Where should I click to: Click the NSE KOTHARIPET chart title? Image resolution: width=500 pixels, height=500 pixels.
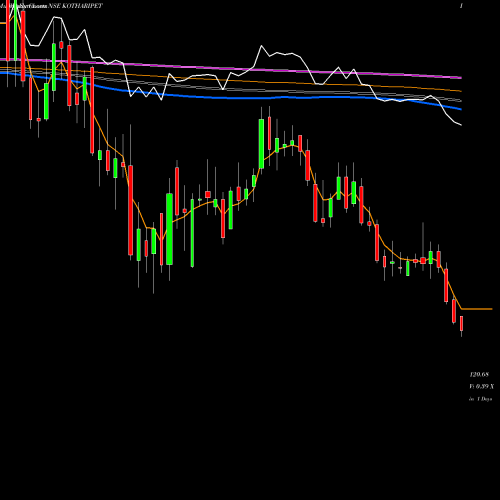point(75,6)
